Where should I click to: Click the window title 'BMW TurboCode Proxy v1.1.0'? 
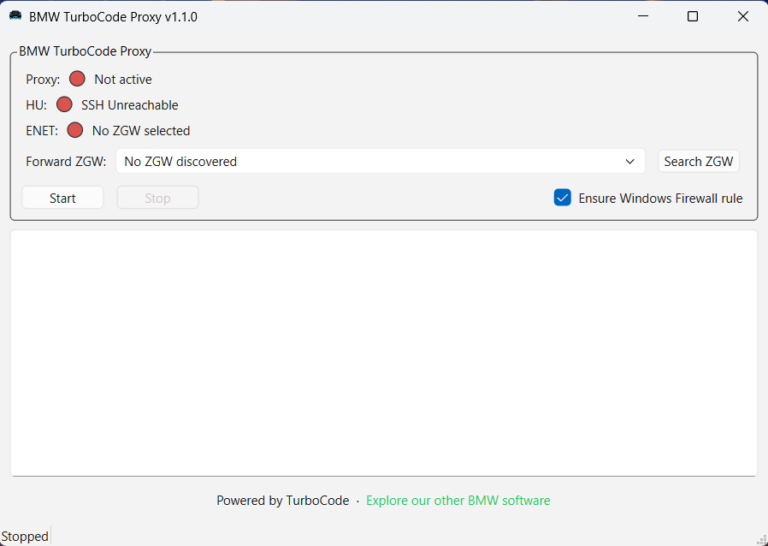[113, 17]
